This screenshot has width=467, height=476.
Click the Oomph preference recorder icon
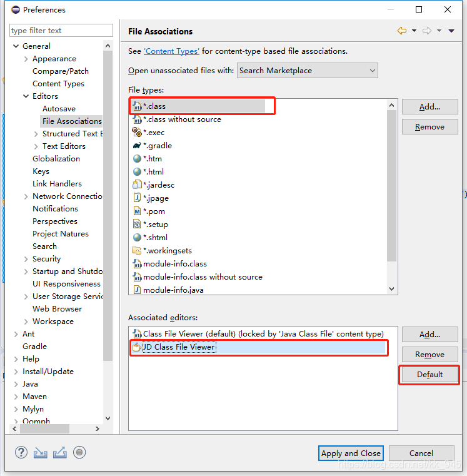[79, 452]
